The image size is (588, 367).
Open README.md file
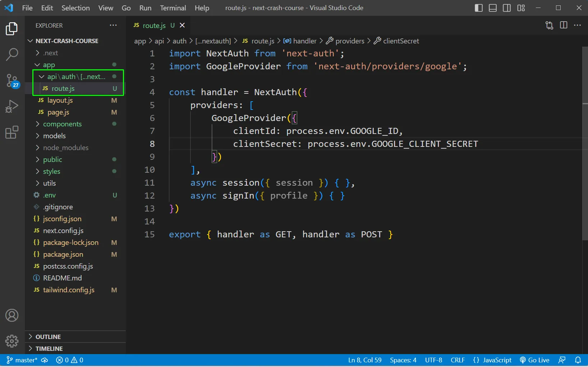pyautogui.click(x=75, y=278)
